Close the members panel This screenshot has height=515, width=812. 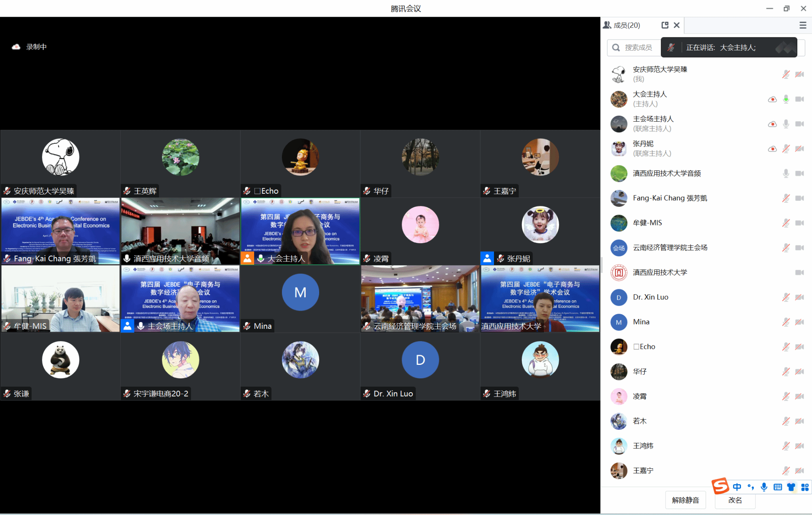pyautogui.click(x=677, y=25)
